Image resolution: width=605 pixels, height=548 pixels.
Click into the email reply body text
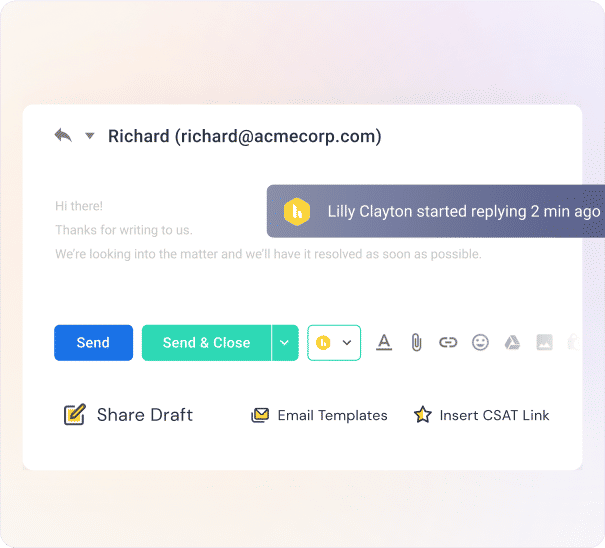click(268, 230)
